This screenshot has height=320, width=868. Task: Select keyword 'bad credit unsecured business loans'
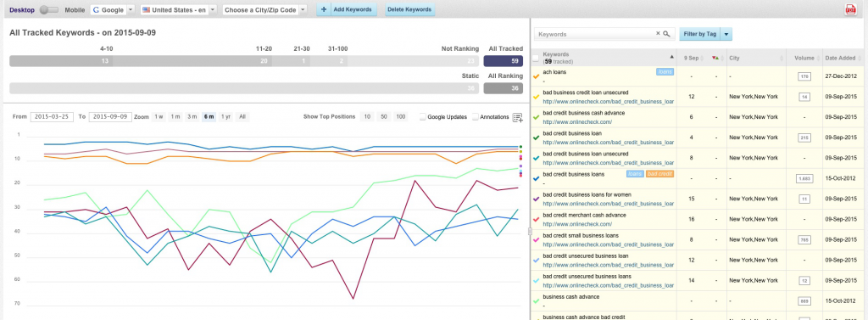point(587,276)
